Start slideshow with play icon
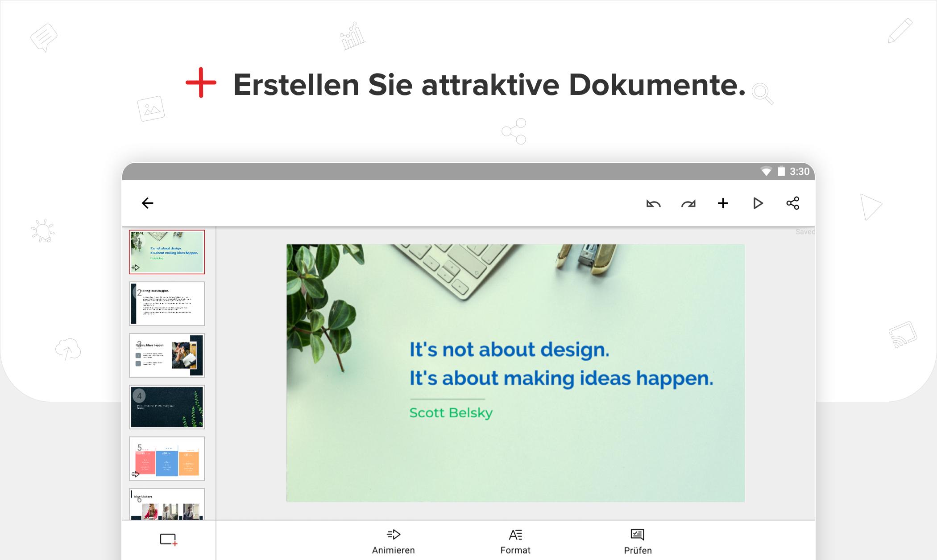 (x=758, y=203)
